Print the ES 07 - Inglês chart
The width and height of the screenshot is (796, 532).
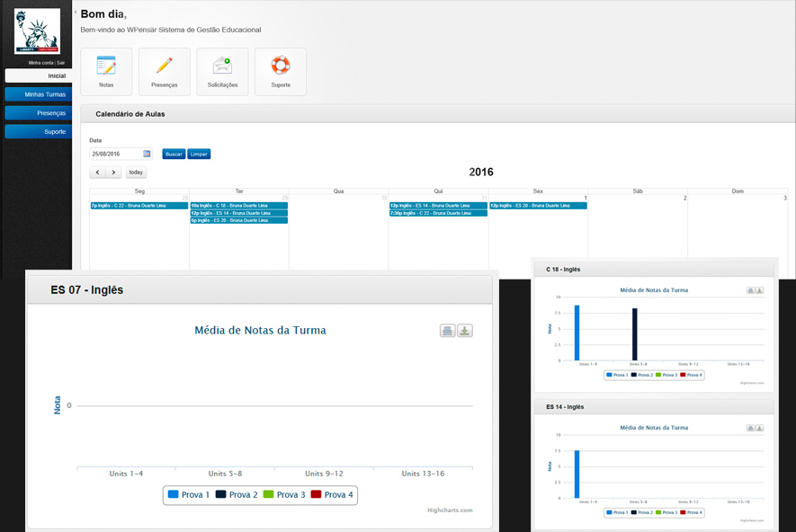447,331
